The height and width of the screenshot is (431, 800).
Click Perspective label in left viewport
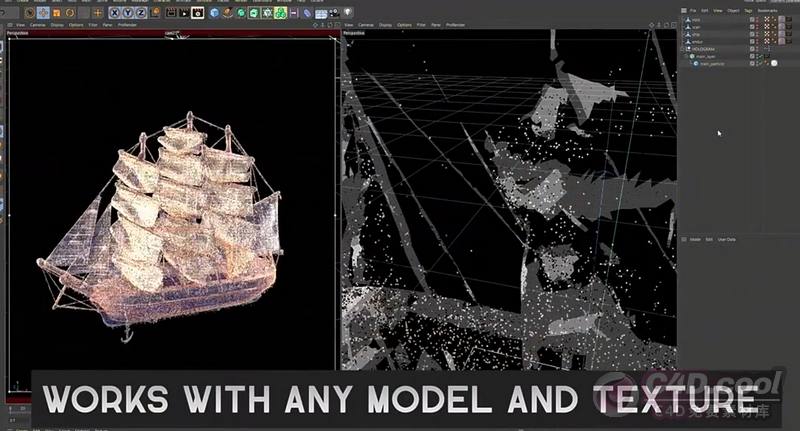(18, 33)
